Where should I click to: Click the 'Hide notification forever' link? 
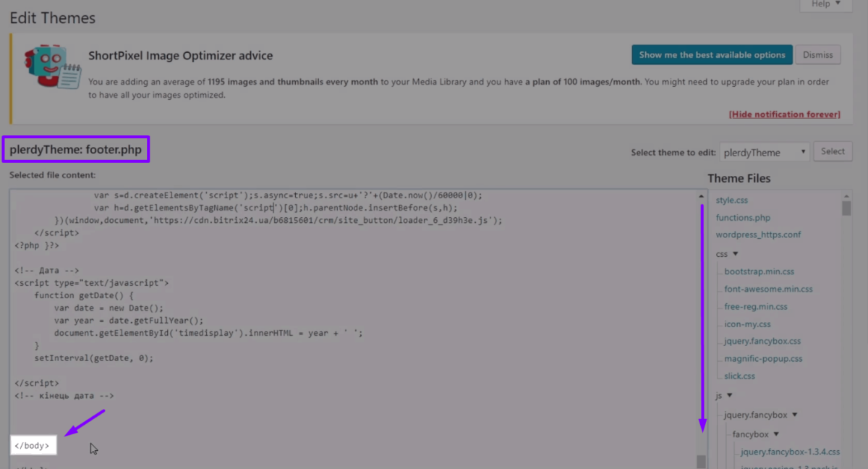tap(784, 114)
